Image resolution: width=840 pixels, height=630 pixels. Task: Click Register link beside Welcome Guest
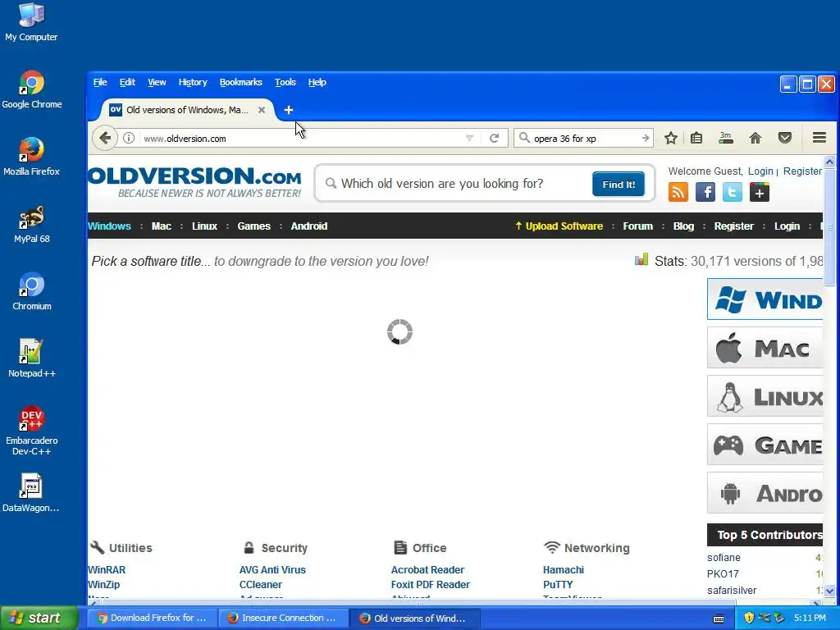click(802, 171)
